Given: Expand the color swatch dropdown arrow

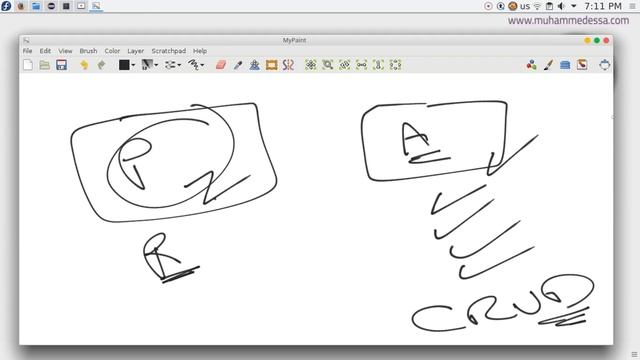Looking at the screenshot, I should coord(133,65).
